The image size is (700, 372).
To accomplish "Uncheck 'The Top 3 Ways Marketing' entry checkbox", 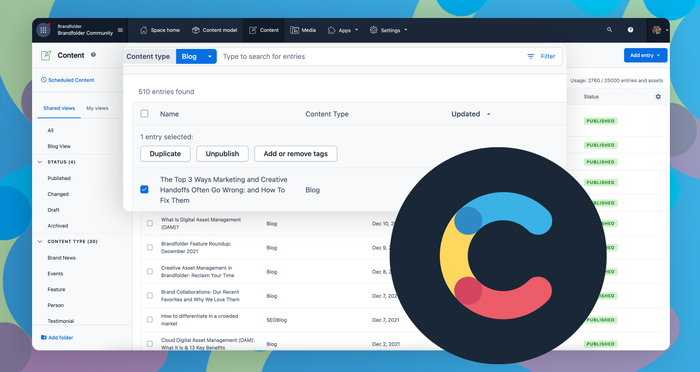I will pos(144,189).
